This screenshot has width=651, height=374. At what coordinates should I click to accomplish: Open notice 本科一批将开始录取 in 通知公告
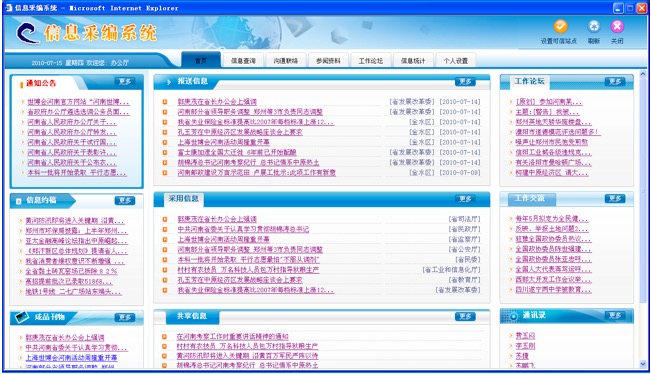[77, 173]
